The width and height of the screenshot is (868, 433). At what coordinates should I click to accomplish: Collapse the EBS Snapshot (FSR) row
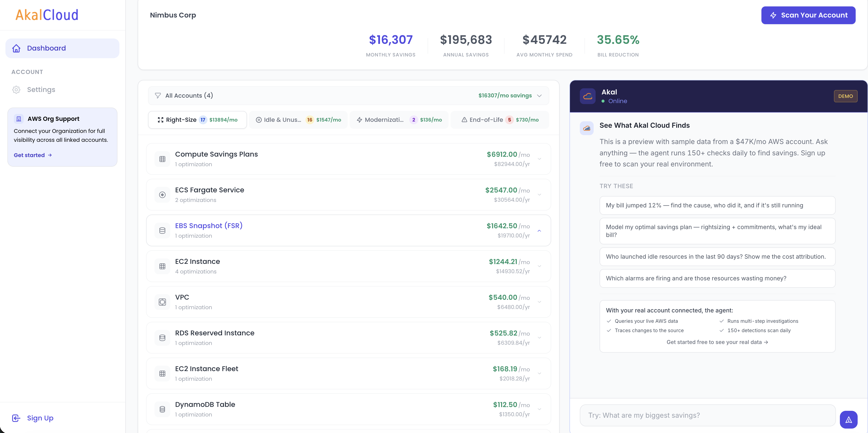[x=539, y=231]
